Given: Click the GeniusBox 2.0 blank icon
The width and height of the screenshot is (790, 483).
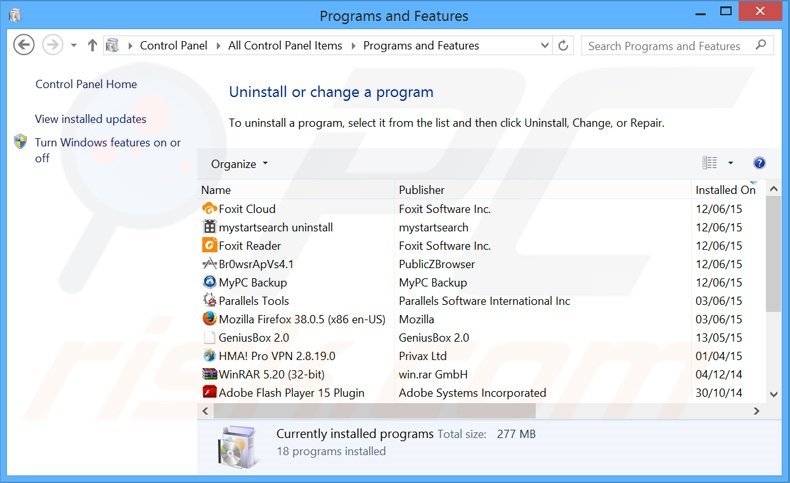Looking at the screenshot, I should [x=209, y=337].
